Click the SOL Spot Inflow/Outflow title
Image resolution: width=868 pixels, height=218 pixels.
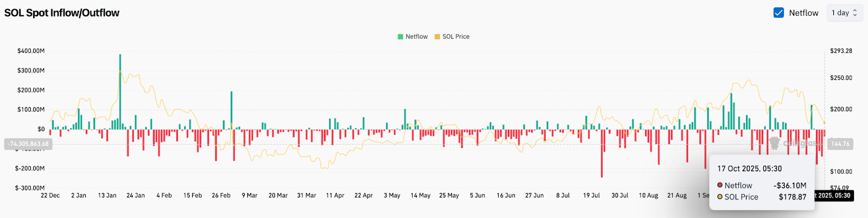tap(62, 13)
